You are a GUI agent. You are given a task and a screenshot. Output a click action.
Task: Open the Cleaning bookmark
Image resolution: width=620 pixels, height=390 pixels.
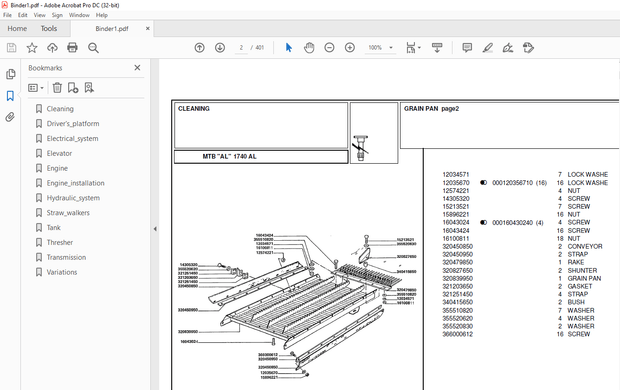pyautogui.click(x=60, y=109)
